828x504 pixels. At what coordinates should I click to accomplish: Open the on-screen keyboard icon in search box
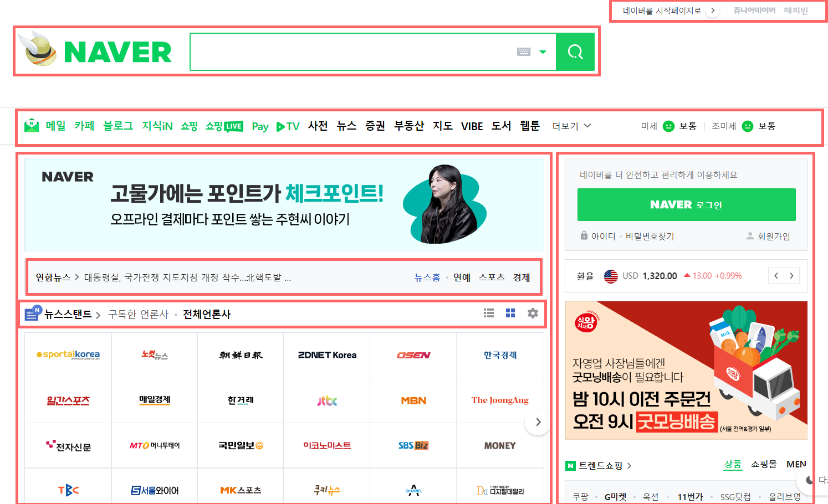(x=524, y=52)
